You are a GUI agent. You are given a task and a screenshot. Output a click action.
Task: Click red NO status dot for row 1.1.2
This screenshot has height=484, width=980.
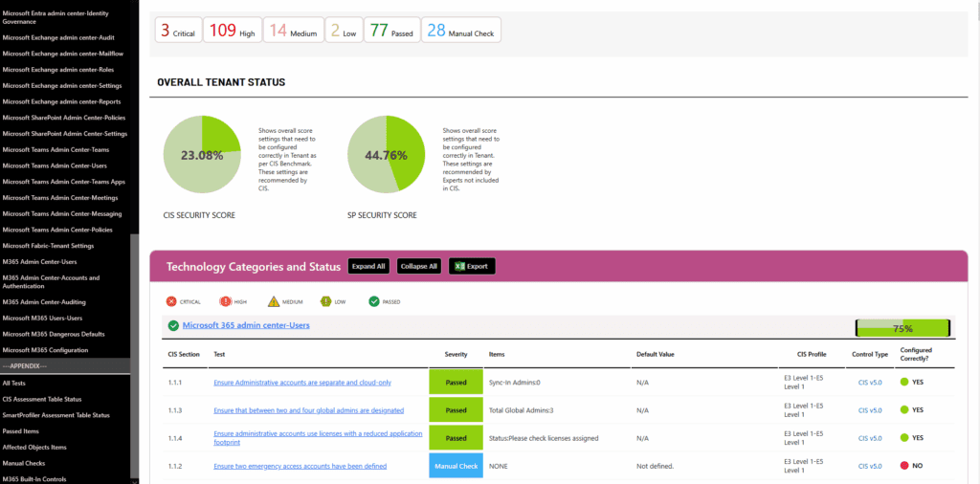click(903, 466)
